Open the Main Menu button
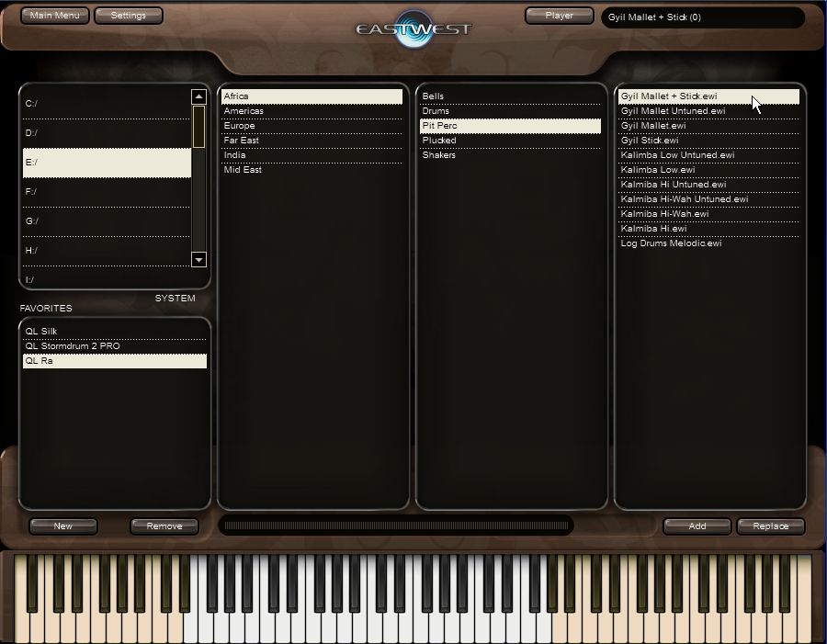Screen dimensions: 827x644 55,16
